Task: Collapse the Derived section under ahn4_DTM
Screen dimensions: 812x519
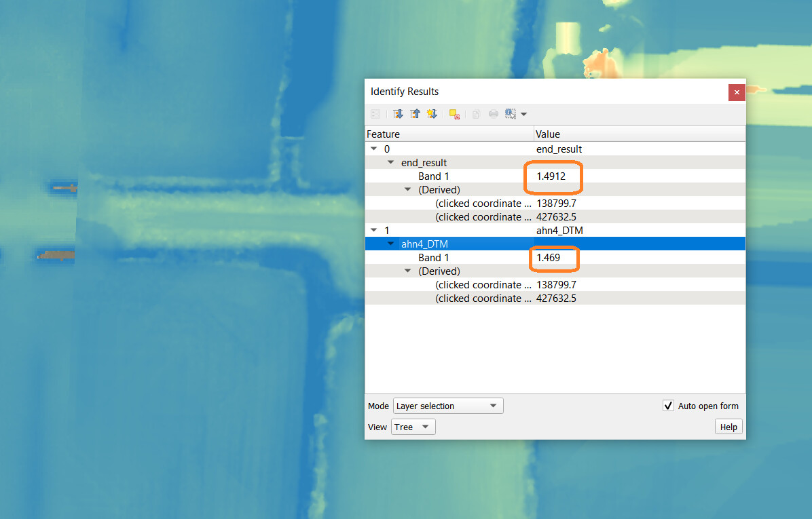Action: 407,271
